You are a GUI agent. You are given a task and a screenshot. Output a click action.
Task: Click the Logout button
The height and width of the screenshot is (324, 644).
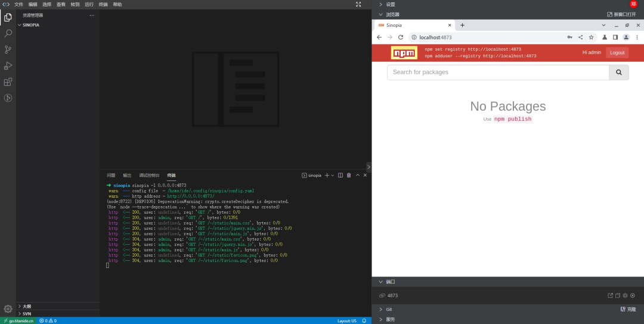click(617, 52)
